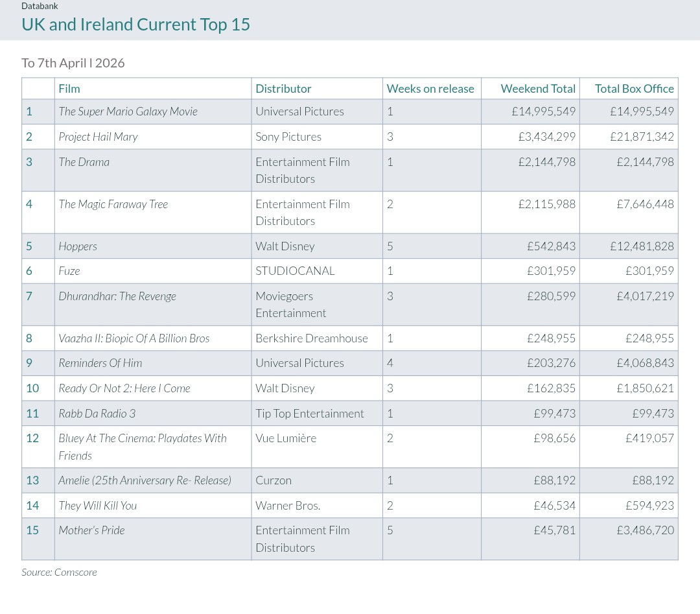The image size is (700, 614).
Task: Select the 'Distributor' column header
Action: pos(283,89)
